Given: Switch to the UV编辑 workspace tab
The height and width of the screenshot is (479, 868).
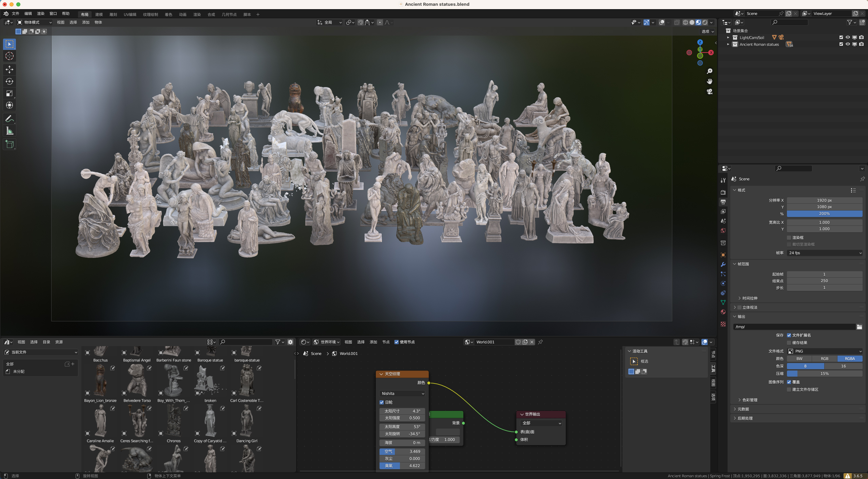Looking at the screenshot, I should [130, 14].
